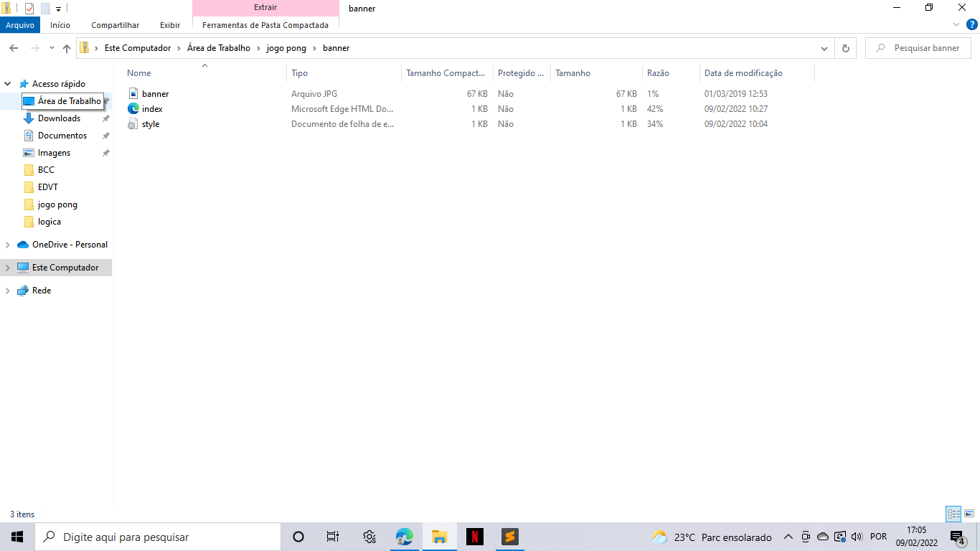Open the logica folder in sidebar
Screen dimensions: 980x551
(x=49, y=222)
